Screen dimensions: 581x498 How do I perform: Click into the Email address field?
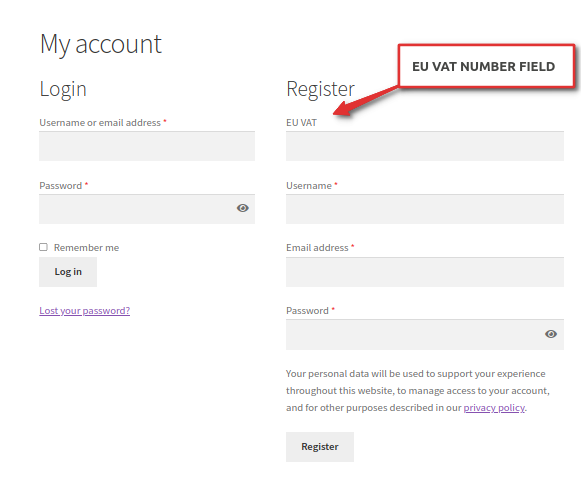click(425, 272)
